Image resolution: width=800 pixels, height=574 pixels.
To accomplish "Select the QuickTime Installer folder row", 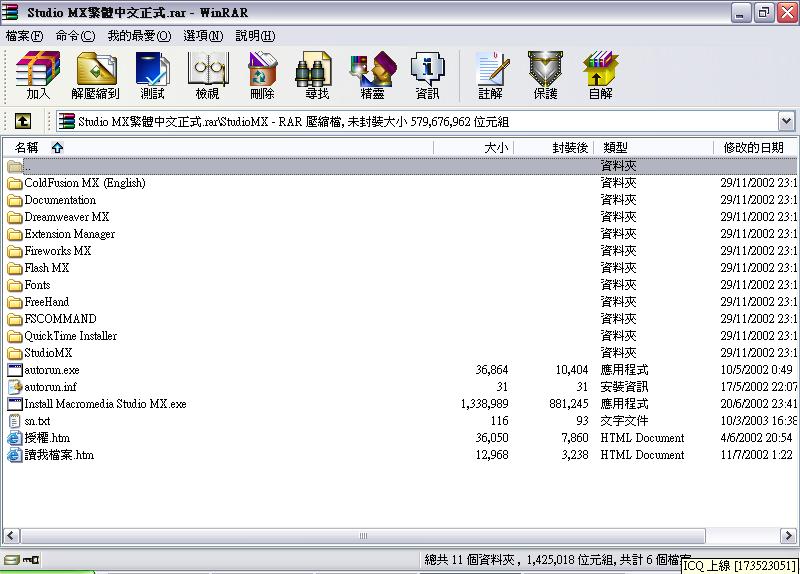I will pyautogui.click(x=399, y=336).
